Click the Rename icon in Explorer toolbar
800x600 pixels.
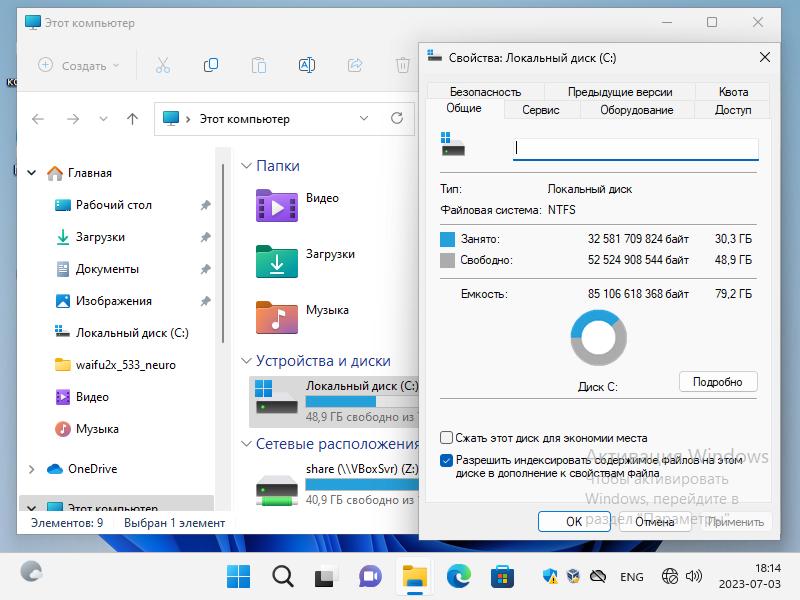tap(307, 65)
